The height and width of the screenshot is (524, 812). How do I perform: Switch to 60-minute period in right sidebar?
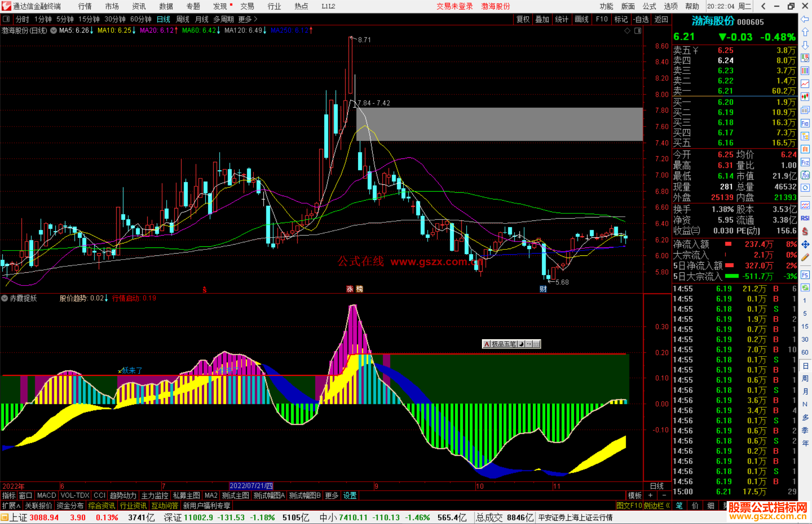coord(804,352)
